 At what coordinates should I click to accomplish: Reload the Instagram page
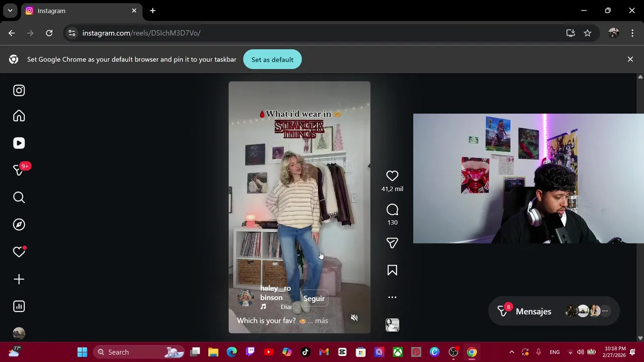tap(49, 33)
